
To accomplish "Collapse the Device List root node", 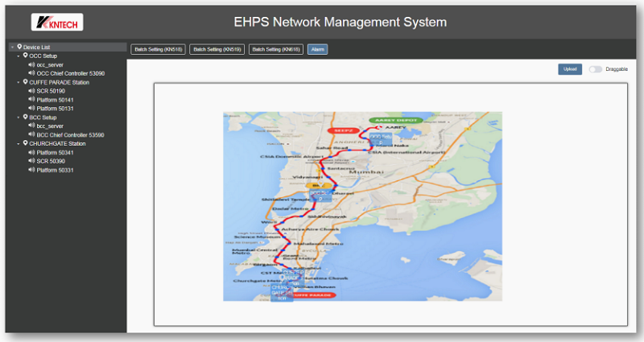I will tap(10, 47).
